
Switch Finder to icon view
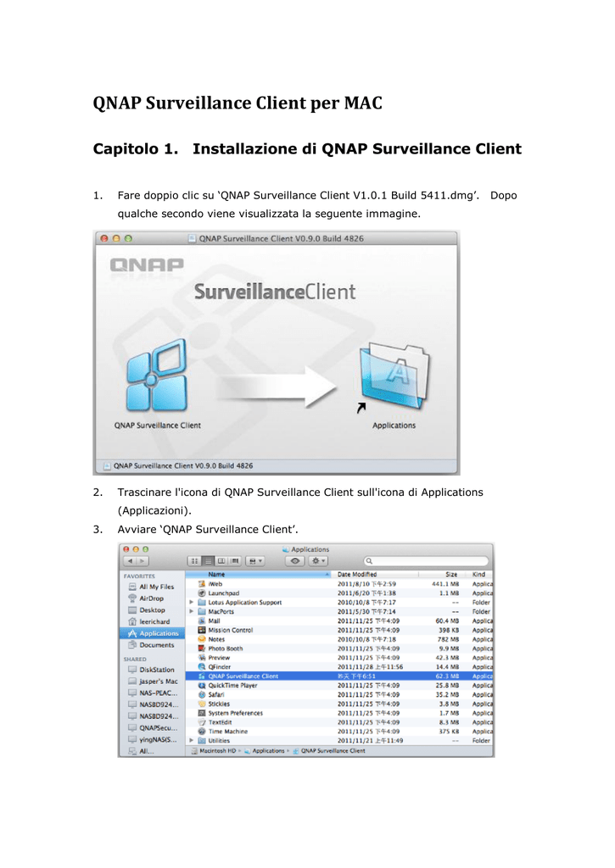point(194,561)
